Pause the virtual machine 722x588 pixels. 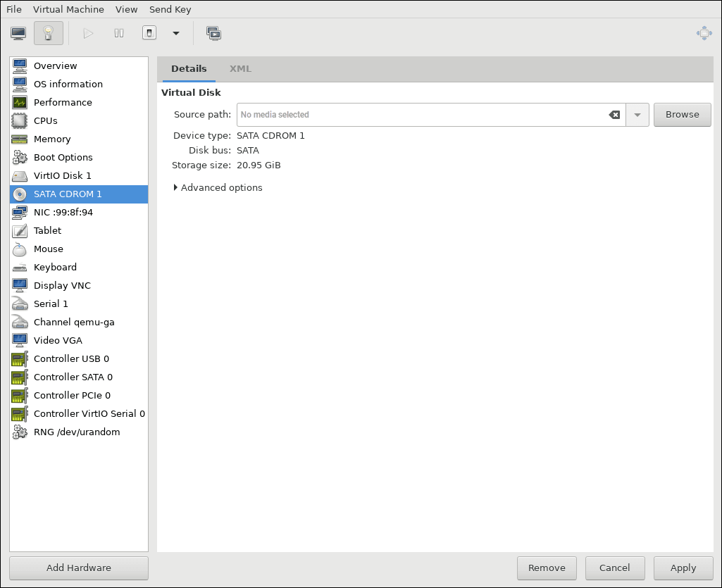pos(119,33)
